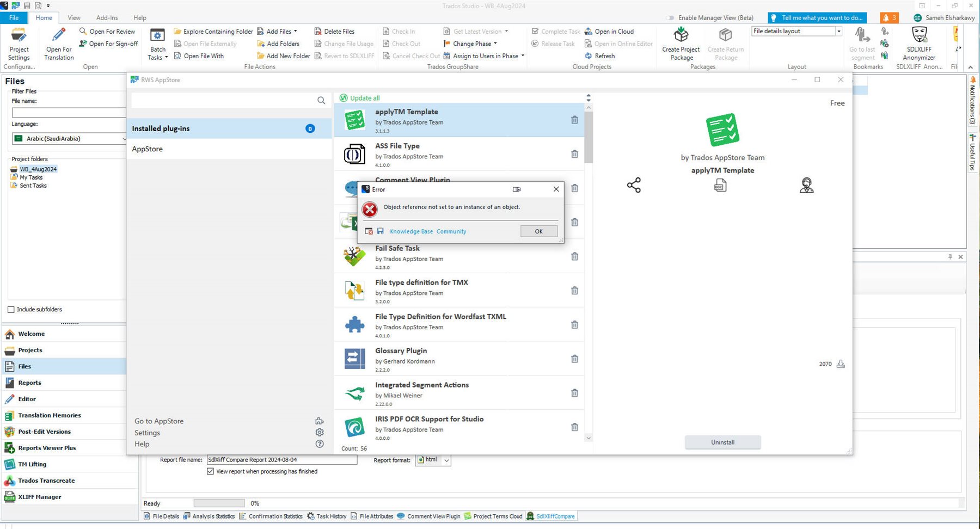Select WB_4Aug2024 project folder

click(38, 169)
